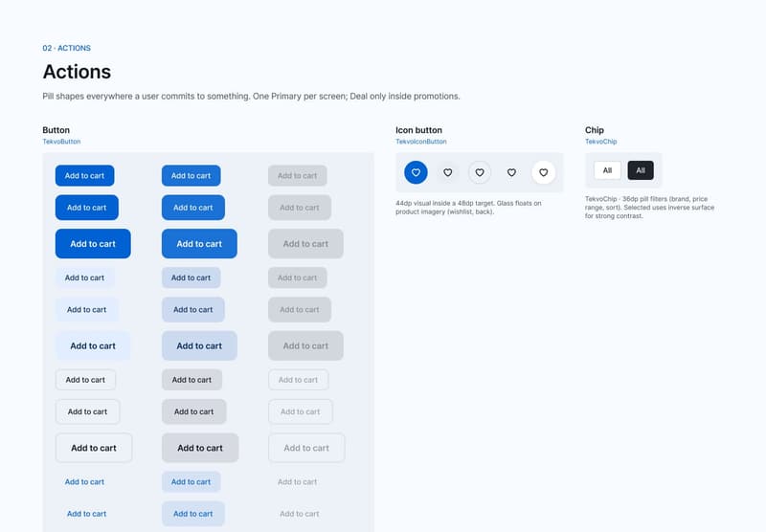The image size is (766, 532).
Task: Click the heart icon on white glass circle
Action: coord(543,172)
